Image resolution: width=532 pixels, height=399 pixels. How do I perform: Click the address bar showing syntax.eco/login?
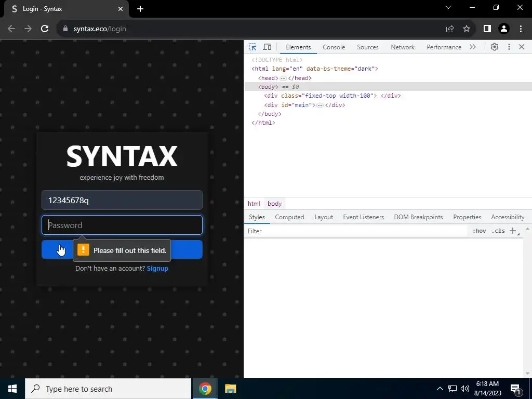[x=251, y=29]
